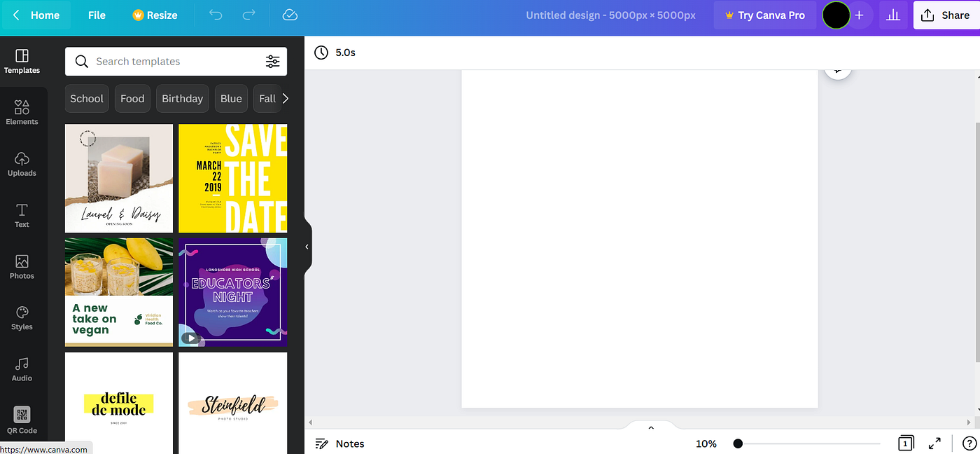Click the 10% zoom level

point(706,443)
